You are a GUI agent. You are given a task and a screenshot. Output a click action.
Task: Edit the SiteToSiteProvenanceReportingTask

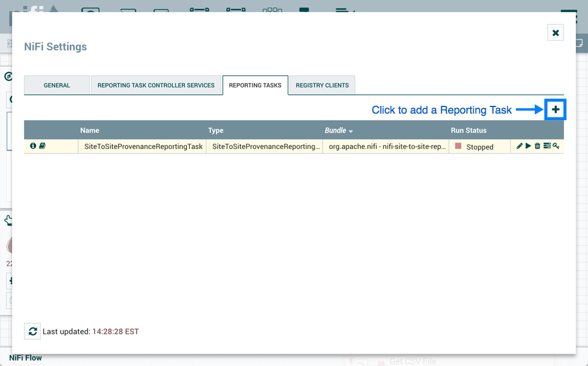[x=519, y=146]
